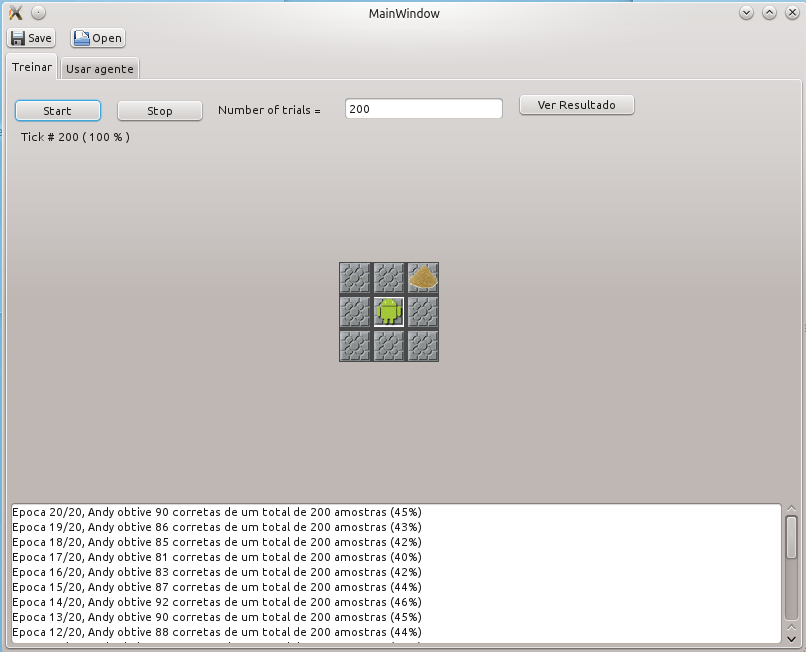The height and width of the screenshot is (652, 806).
Task: Click the bottom-right stone tile in grid
Action: point(423,346)
